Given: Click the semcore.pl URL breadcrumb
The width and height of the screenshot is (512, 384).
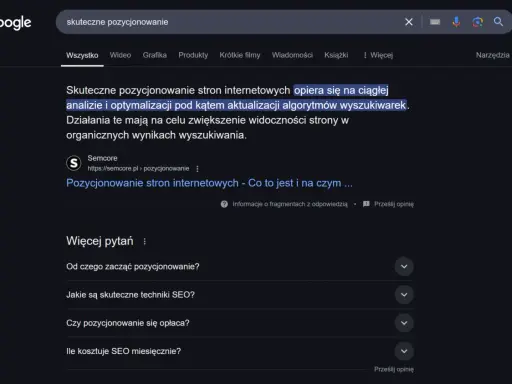Looking at the screenshot, I should (138, 169).
